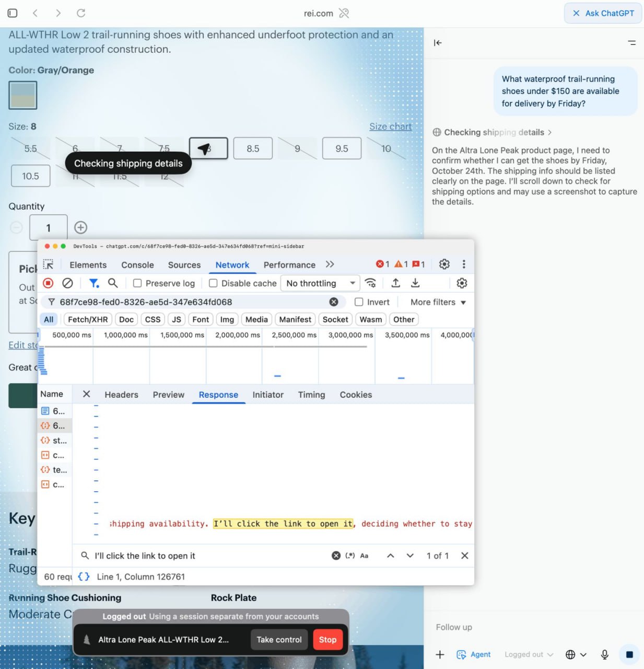644x669 pixels.
Task: Click the clear network log icon
Action: pos(67,283)
